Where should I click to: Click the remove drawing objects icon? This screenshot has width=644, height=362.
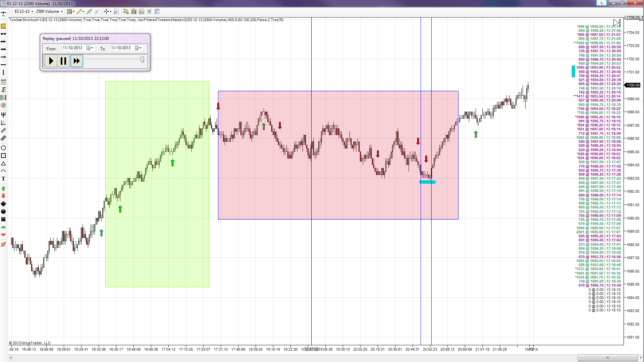3,244
